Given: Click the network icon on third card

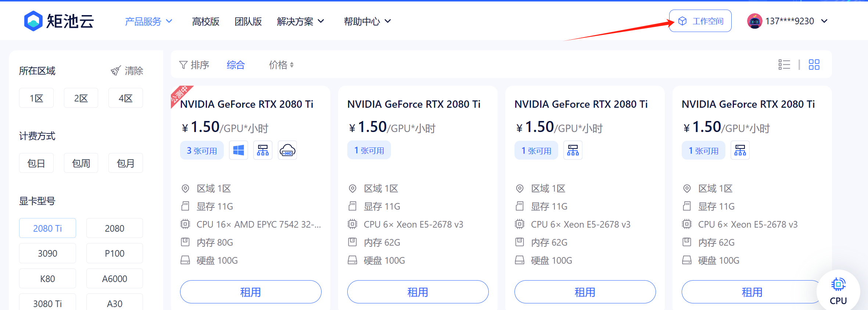Looking at the screenshot, I should pos(573,150).
